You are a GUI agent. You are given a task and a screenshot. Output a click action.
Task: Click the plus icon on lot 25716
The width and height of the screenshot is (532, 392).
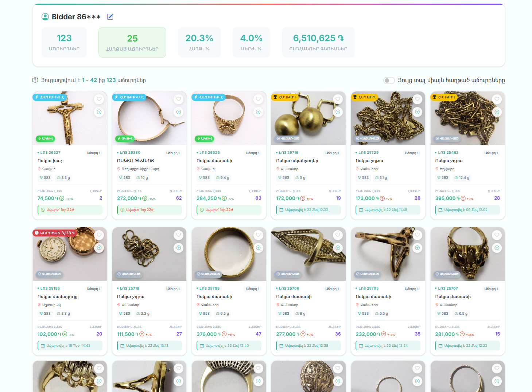(338, 112)
